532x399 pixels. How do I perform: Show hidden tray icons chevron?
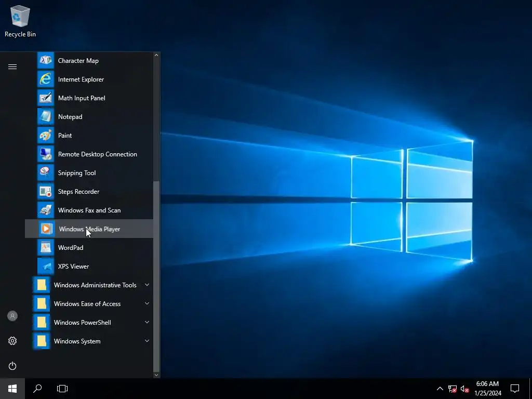click(440, 389)
